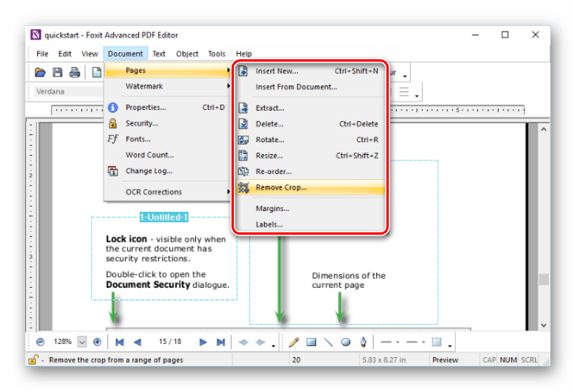576x392 pixels.
Task: Open the Edit menu
Action: 65,54
